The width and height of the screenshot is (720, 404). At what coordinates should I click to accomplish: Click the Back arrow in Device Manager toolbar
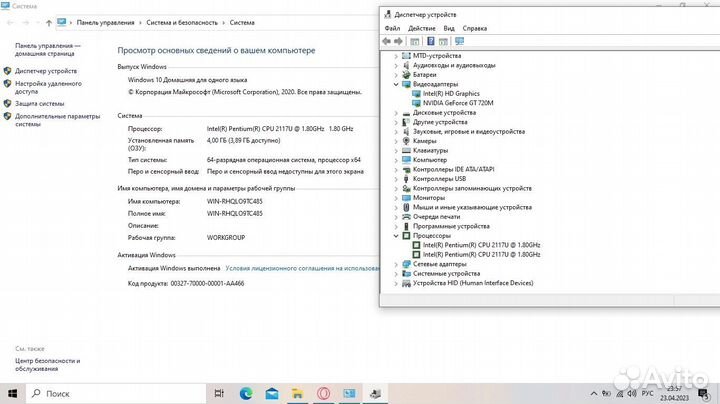coord(387,41)
